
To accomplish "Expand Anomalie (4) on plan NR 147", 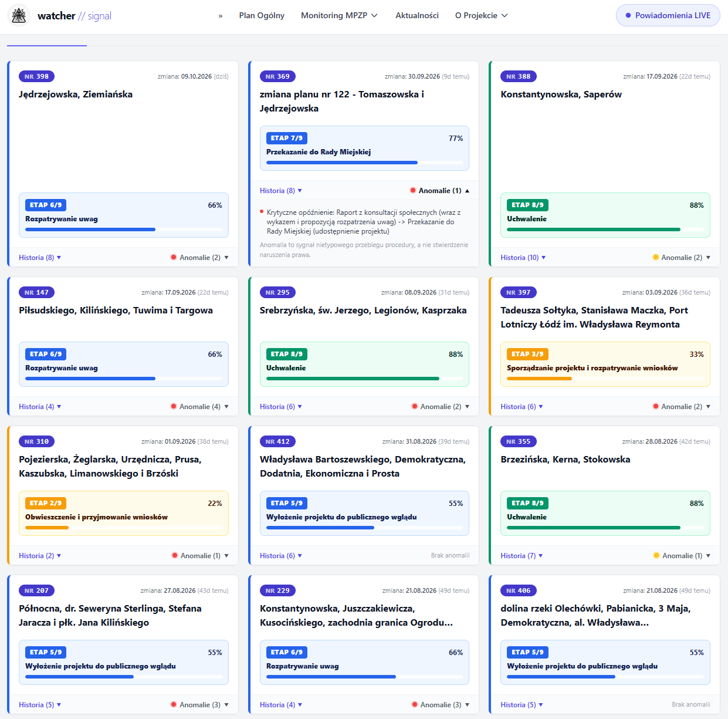I will (x=199, y=407).
